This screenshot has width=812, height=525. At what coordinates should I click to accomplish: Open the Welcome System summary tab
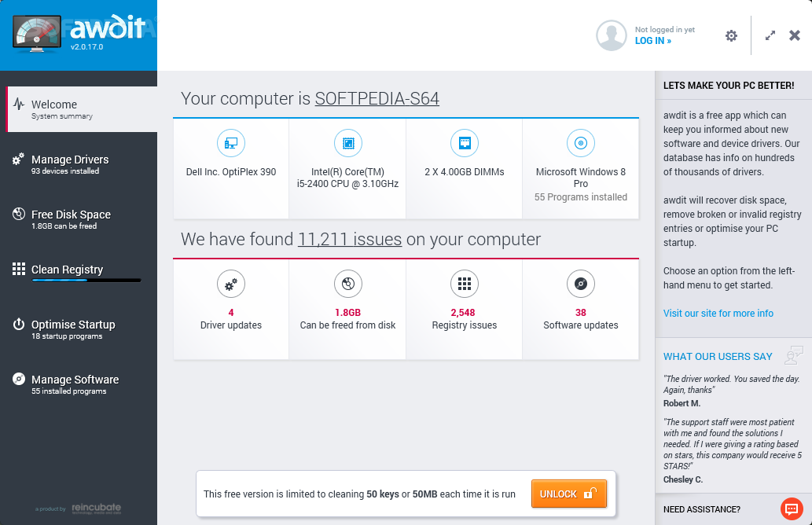click(81, 109)
